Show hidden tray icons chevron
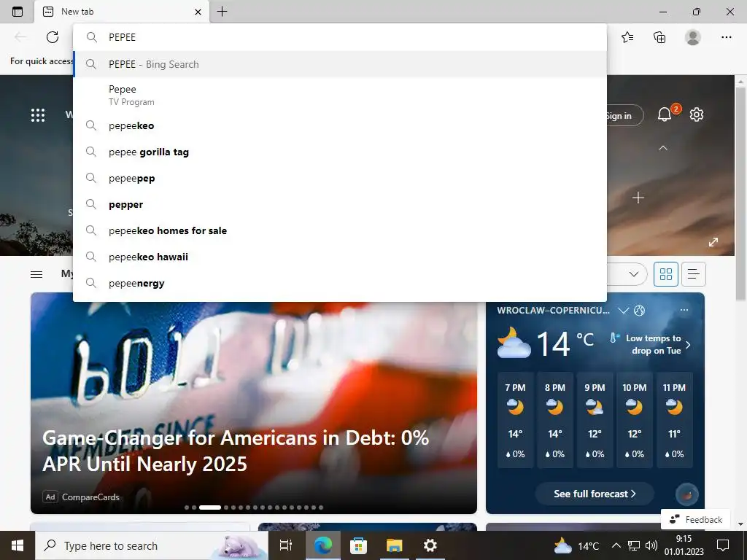The height and width of the screenshot is (560, 747). pyautogui.click(x=616, y=545)
